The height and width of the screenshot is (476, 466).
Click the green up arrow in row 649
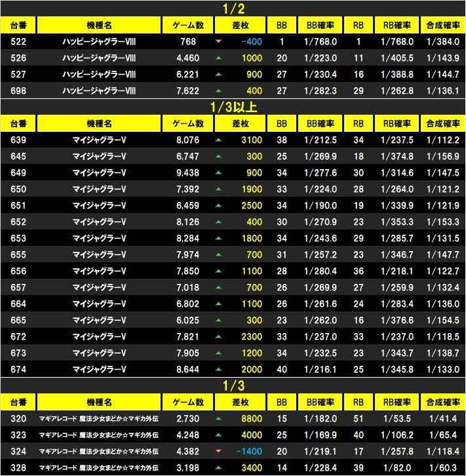point(218,172)
